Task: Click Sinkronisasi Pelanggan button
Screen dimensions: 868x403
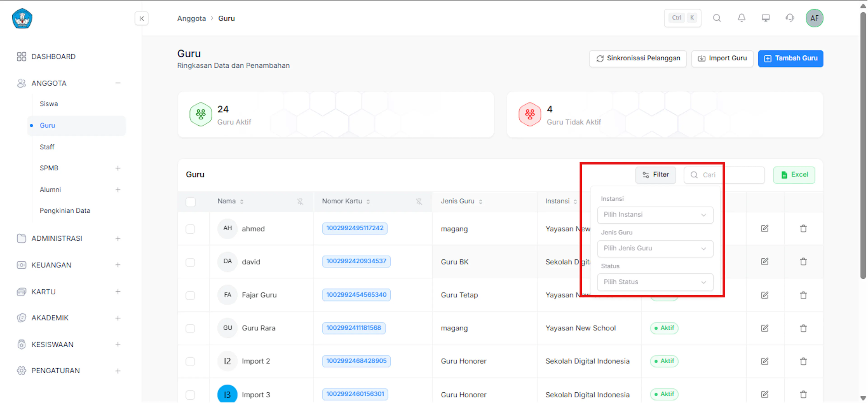Action: [637, 59]
